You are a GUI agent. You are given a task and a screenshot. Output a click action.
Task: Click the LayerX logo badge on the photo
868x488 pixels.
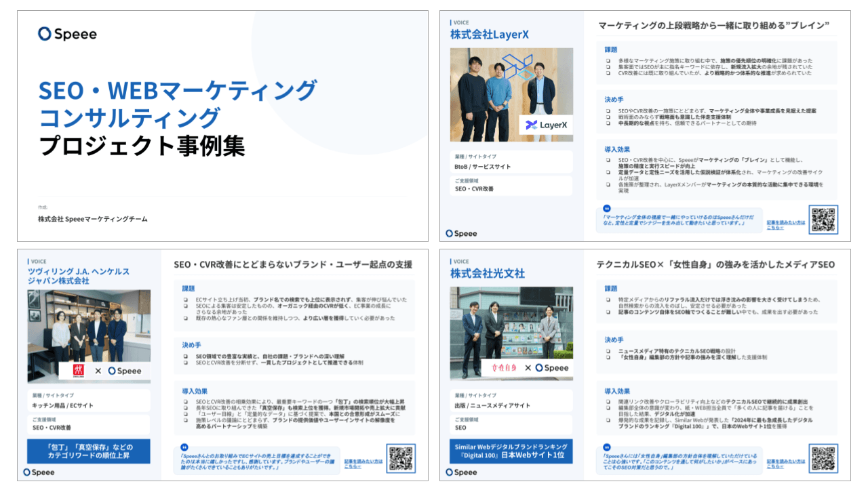tap(546, 125)
